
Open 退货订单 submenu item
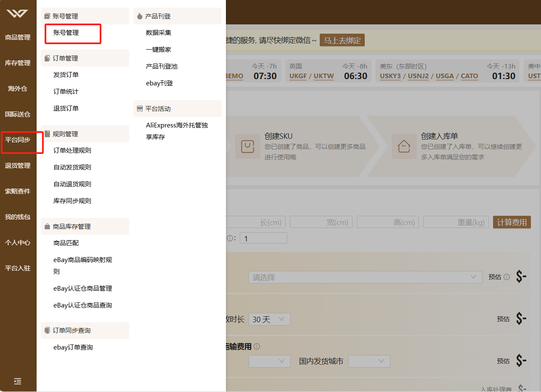(x=66, y=109)
